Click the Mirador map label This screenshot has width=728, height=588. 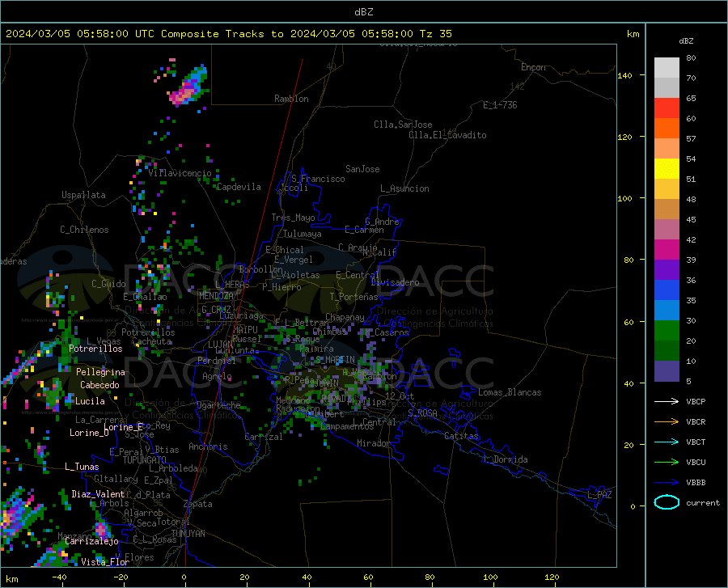pyautogui.click(x=374, y=443)
